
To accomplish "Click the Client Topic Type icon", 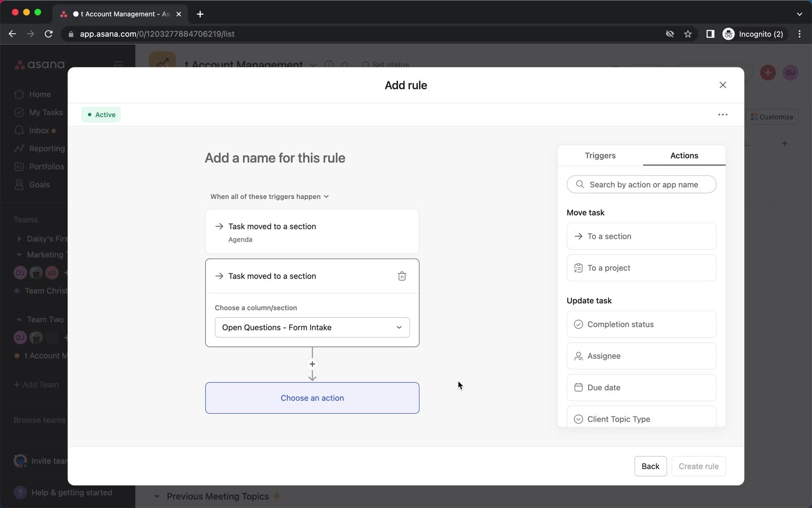I will [x=578, y=419].
